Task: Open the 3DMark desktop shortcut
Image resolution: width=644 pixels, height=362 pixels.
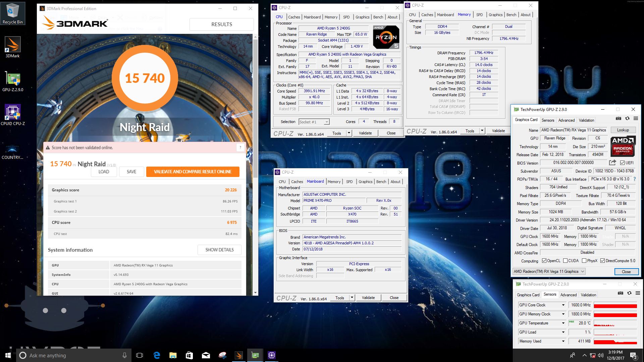Action: click(12, 47)
